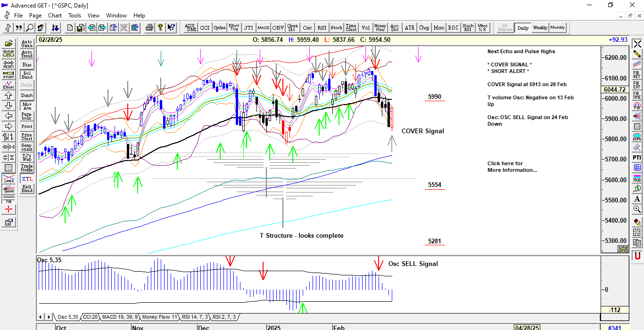Select Monthly timeframe button
644x330 pixels.
[x=557, y=28]
